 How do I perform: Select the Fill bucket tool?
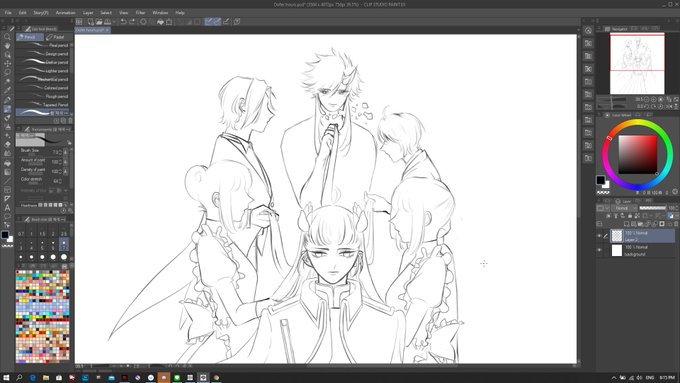click(x=7, y=163)
